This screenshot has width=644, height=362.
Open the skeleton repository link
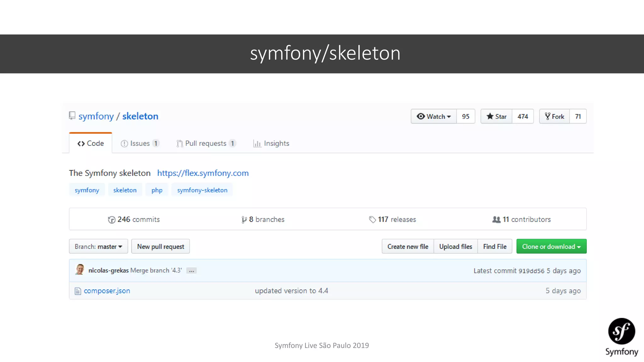point(140,116)
